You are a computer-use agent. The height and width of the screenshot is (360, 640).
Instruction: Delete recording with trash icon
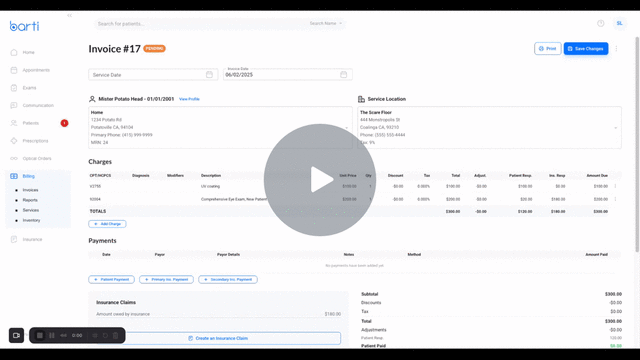point(116,336)
